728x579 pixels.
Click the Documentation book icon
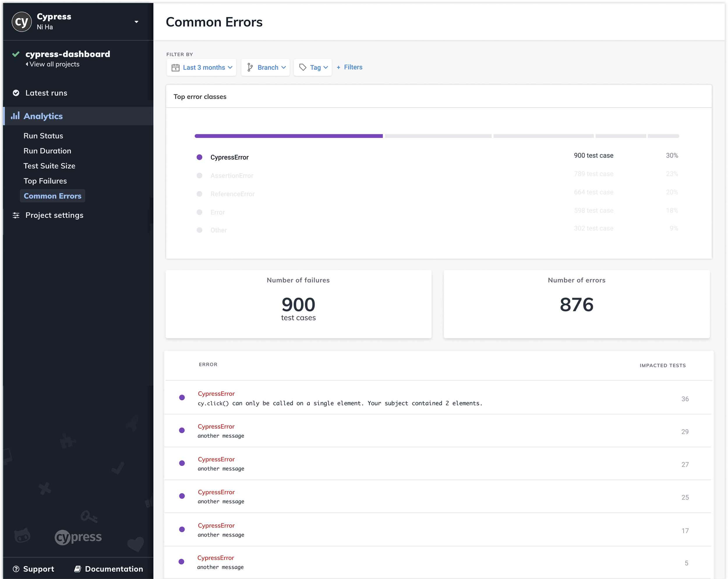(78, 569)
